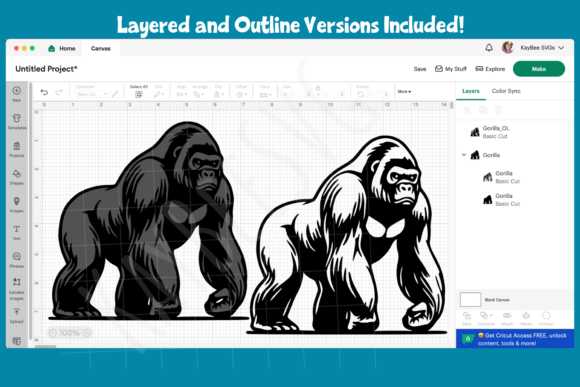This screenshot has height=387, width=580.
Task: Collapse the Gorilla layer group
Action: [x=464, y=155]
